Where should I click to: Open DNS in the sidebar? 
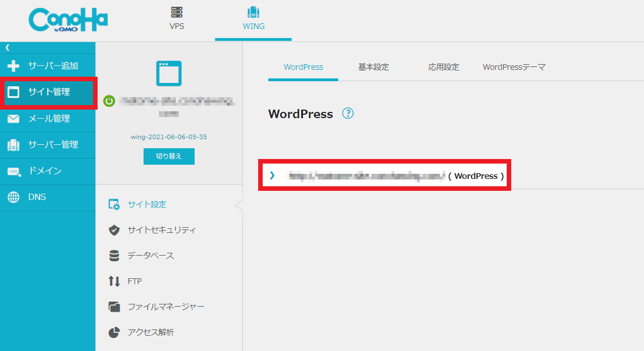click(48, 198)
